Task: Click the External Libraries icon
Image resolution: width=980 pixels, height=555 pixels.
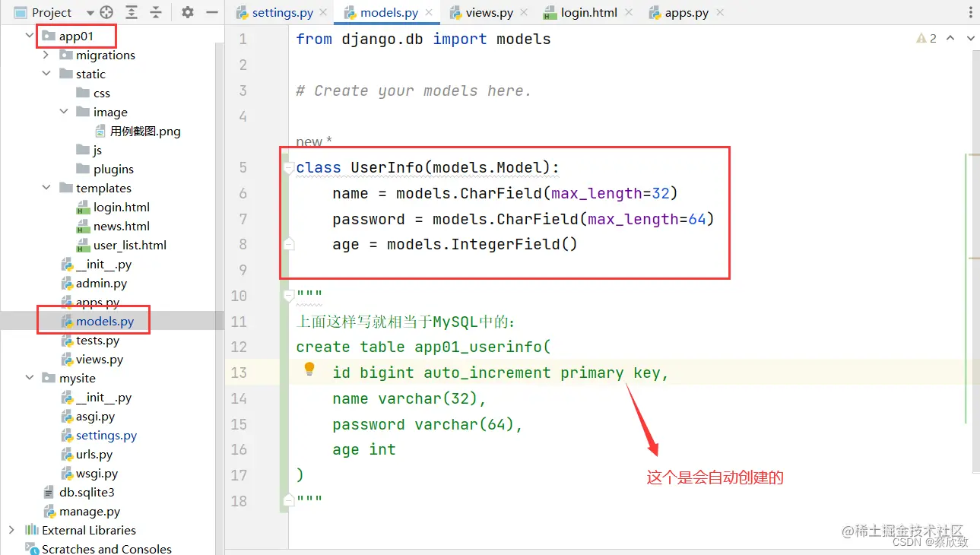Action: 32,530
